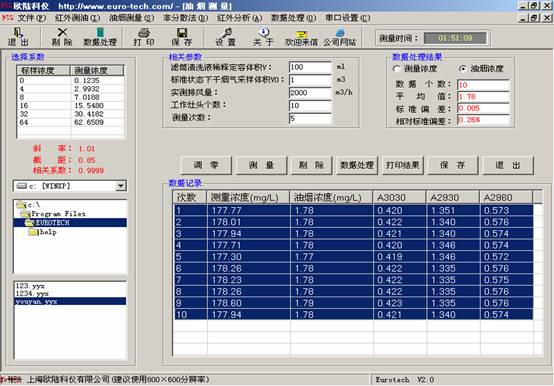554x386 pixels.
Task: Select file 1234.yyx in file list
Action: [x=32, y=293]
